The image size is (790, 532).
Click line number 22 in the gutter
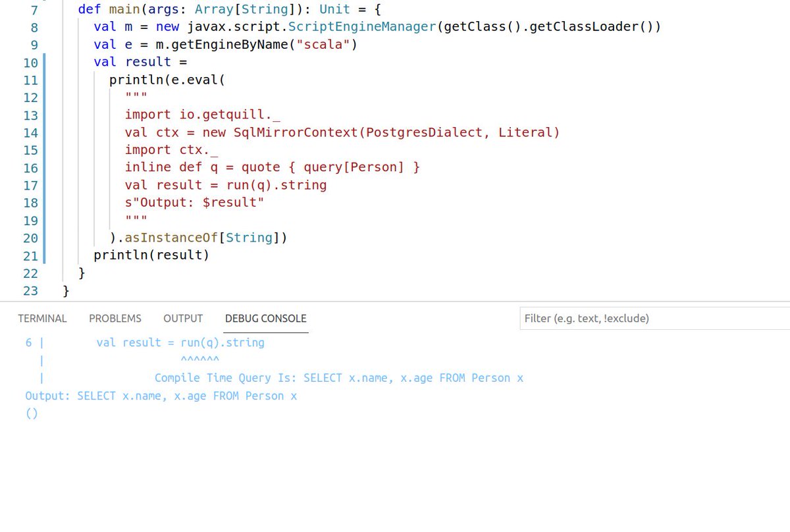(30, 273)
